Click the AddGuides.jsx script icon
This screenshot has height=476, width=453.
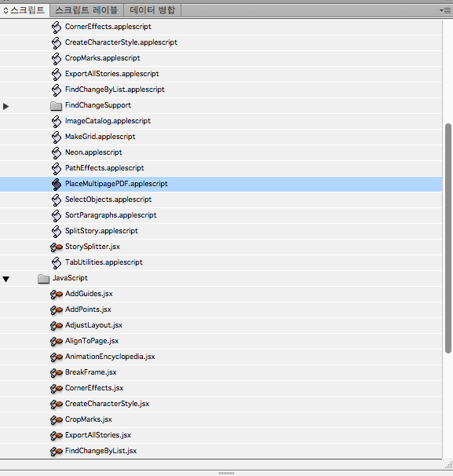pos(57,295)
